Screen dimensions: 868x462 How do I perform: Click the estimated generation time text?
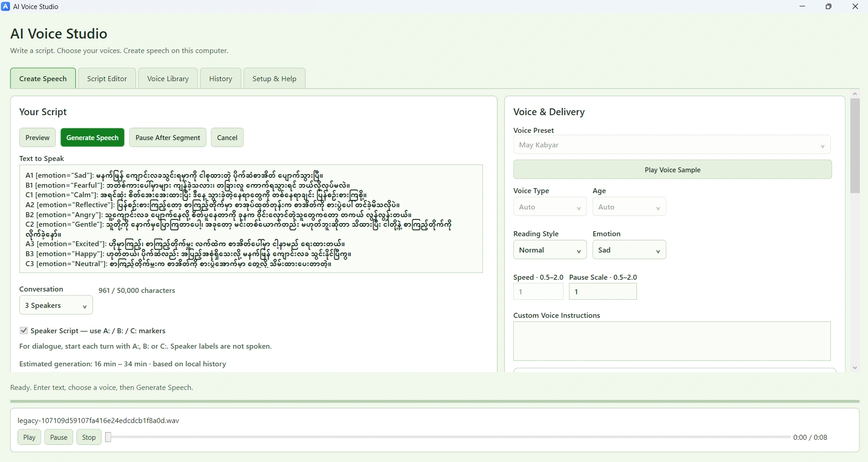pyautogui.click(x=123, y=364)
